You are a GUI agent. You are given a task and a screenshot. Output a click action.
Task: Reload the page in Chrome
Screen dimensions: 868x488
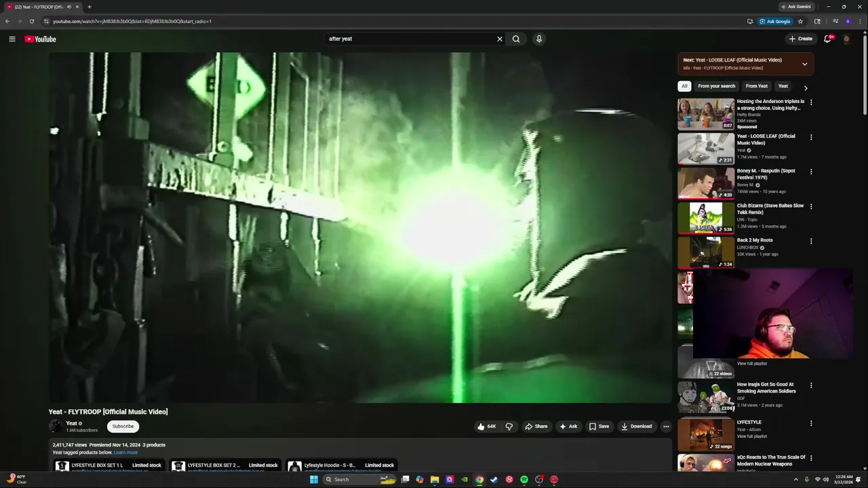tap(31, 21)
